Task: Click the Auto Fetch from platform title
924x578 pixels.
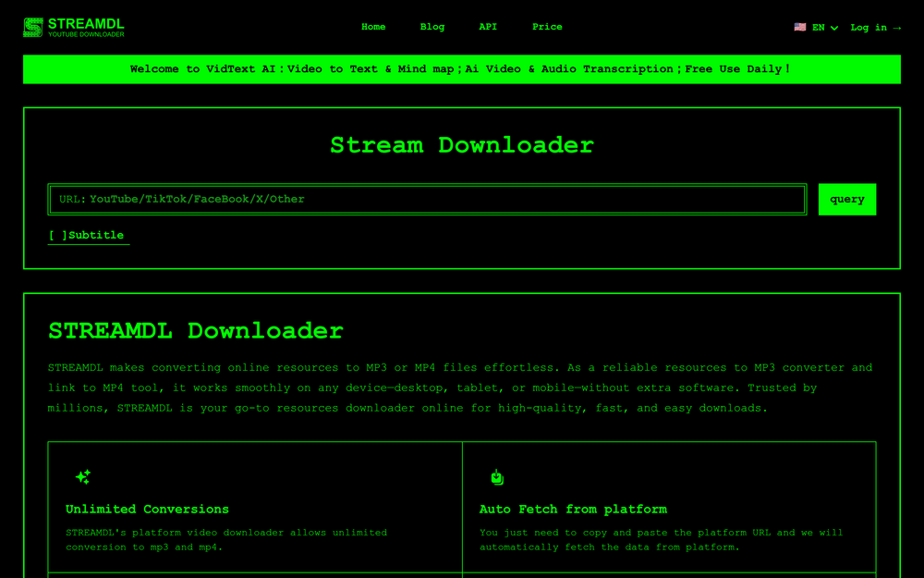Action: tap(574, 509)
